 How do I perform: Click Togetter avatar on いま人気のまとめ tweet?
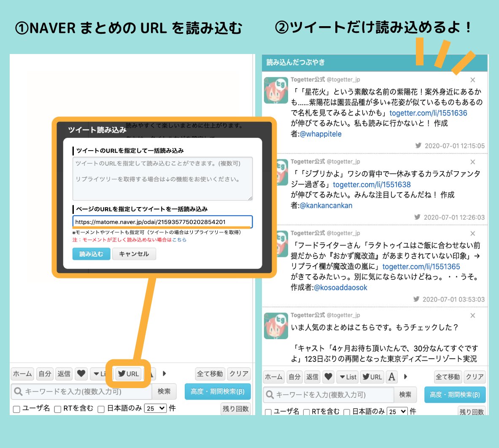pyautogui.click(x=276, y=326)
